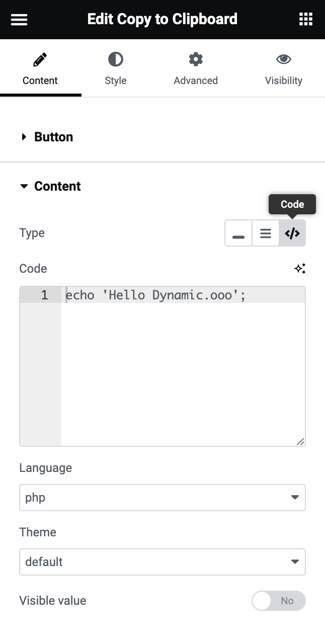Select the Code type icon
Viewport: 325px width, 644px height.
pyautogui.click(x=292, y=233)
